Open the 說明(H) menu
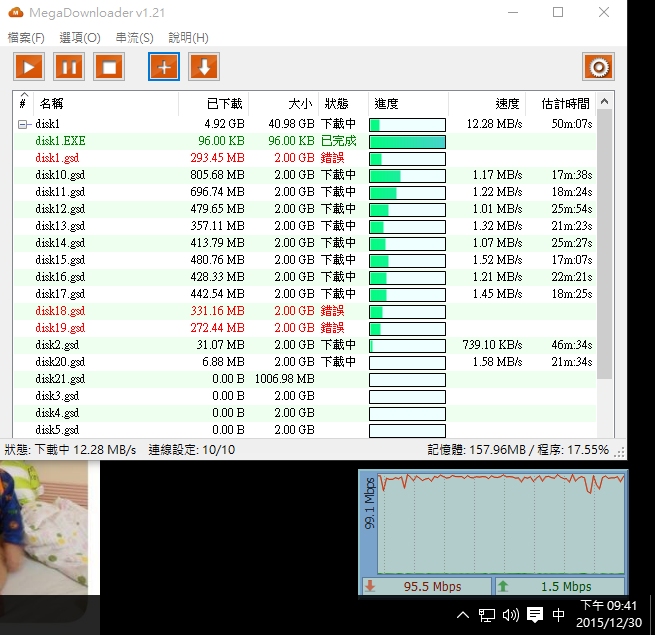 (x=188, y=38)
